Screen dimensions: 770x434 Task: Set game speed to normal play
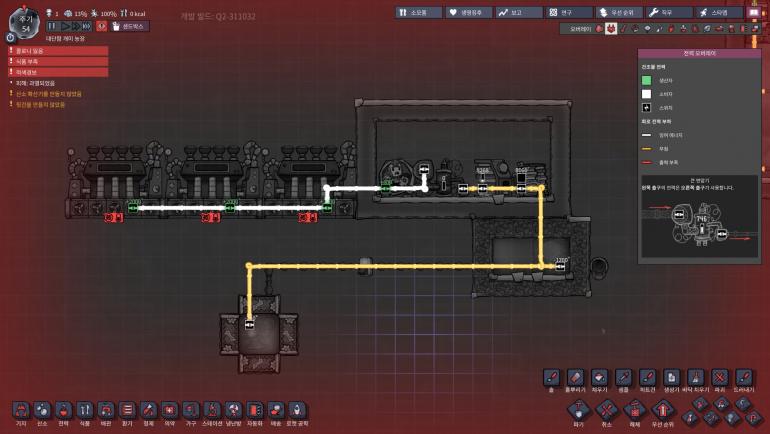coord(65,26)
